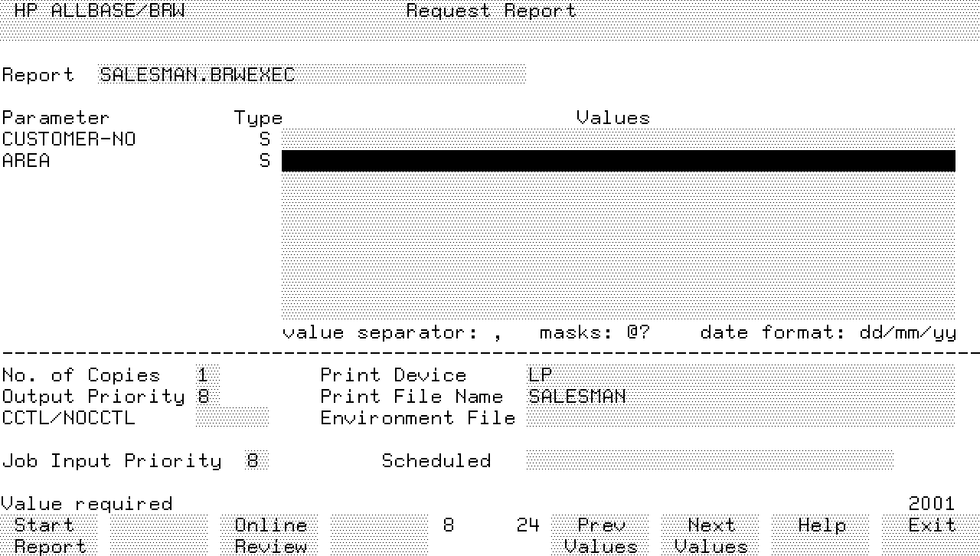980x556 pixels.
Task: Click the Print Device field showing LP
Action: [740, 375]
